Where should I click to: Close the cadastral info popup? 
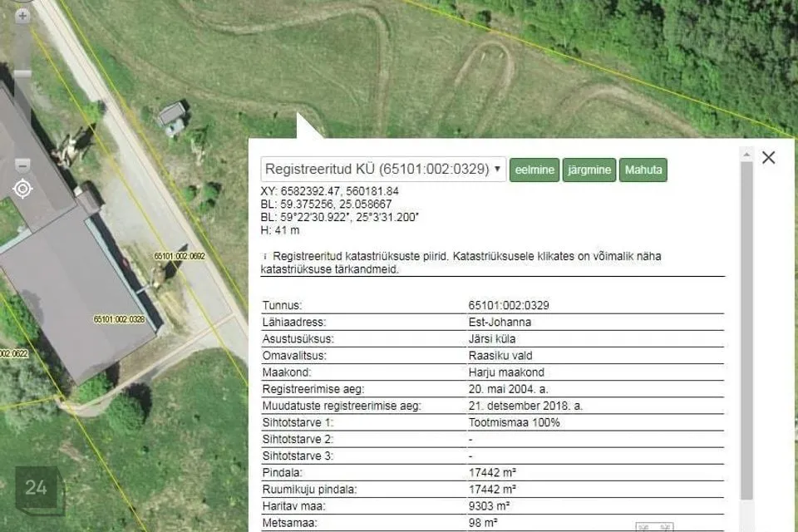point(768,157)
